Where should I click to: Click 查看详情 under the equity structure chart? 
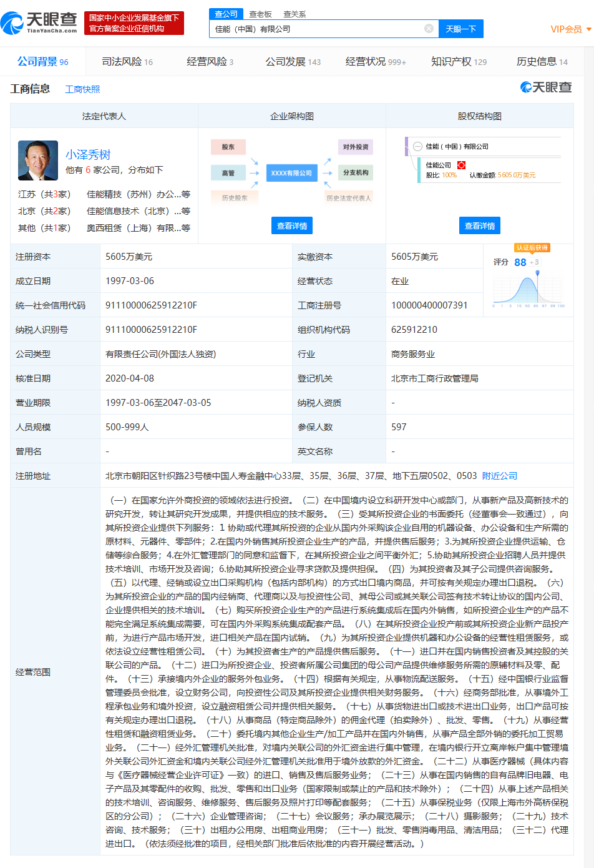pos(480,226)
